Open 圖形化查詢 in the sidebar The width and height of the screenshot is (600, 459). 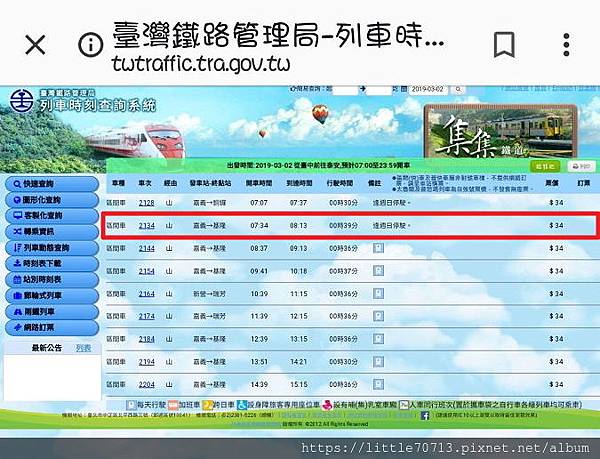[x=52, y=200]
